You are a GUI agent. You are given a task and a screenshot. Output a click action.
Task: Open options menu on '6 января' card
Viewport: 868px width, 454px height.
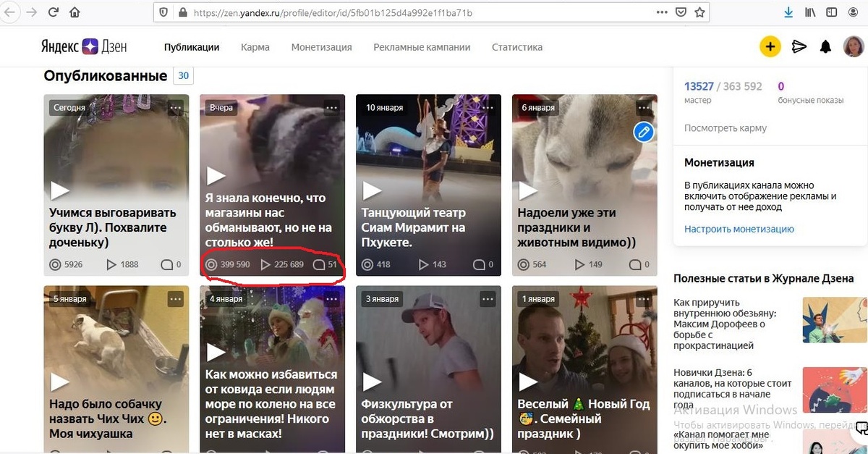click(x=644, y=107)
